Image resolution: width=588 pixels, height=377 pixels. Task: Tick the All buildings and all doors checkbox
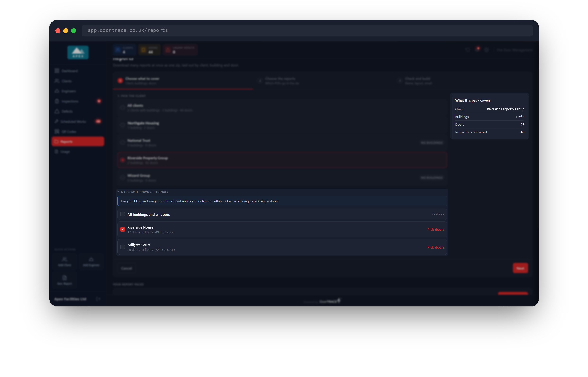123,214
